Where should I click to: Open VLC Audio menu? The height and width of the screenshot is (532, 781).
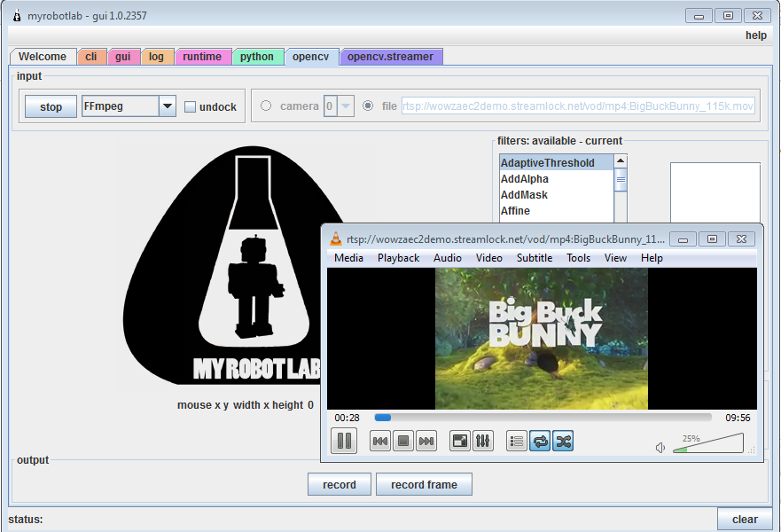(x=448, y=258)
